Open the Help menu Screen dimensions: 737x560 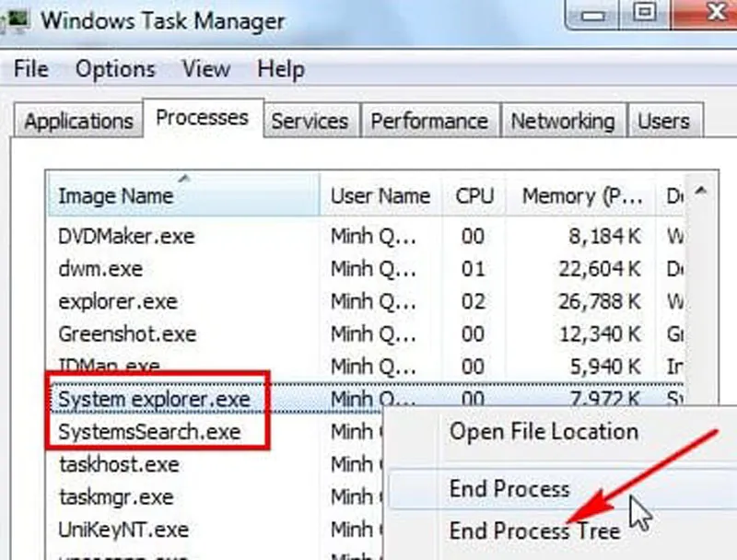pyautogui.click(x=281, y=69)
